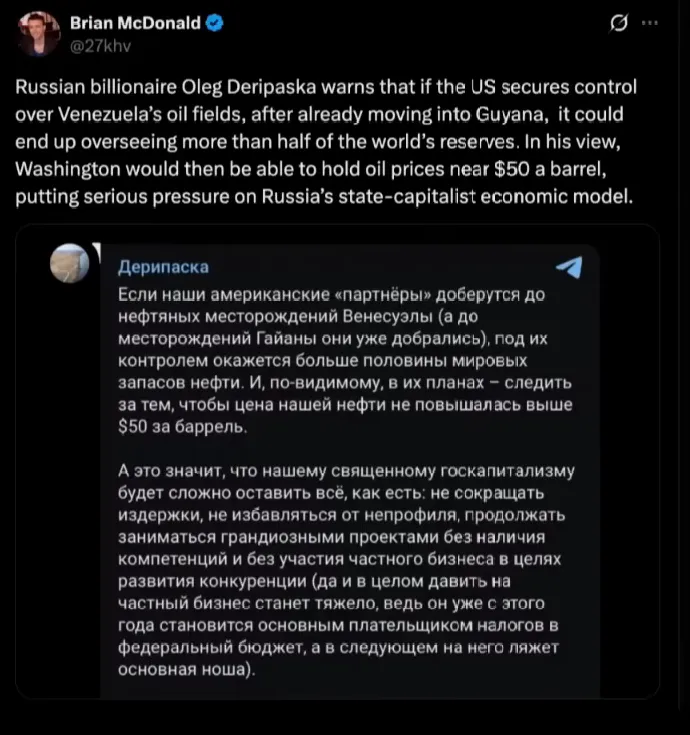Click the final line "основная ноша"
The image size is (690, 735).
coord(186,670)
